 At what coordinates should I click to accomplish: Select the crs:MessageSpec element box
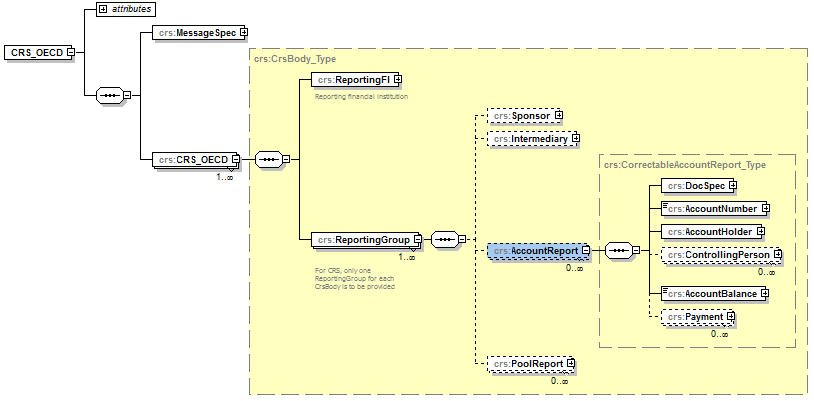pos(200,33)
